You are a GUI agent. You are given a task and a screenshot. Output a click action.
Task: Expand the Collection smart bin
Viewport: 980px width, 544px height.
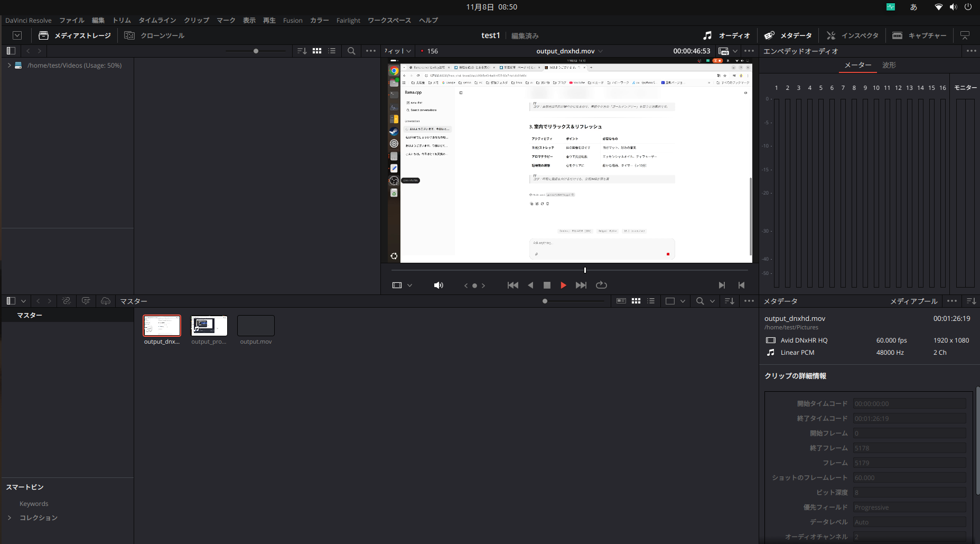click(9, 518)
